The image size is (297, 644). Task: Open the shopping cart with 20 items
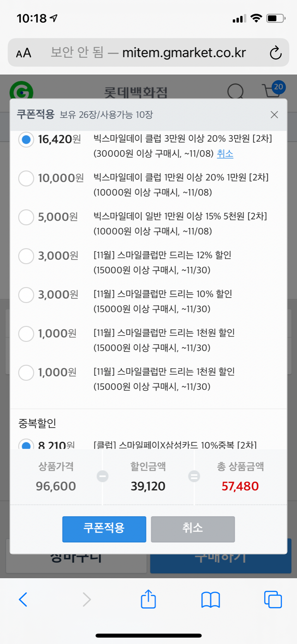(272, 90)
